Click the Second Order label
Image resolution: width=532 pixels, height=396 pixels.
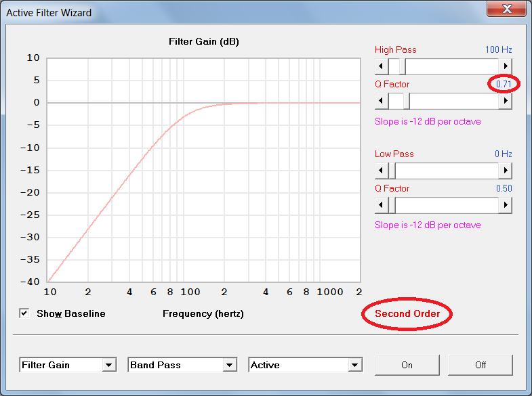point(407,313)
